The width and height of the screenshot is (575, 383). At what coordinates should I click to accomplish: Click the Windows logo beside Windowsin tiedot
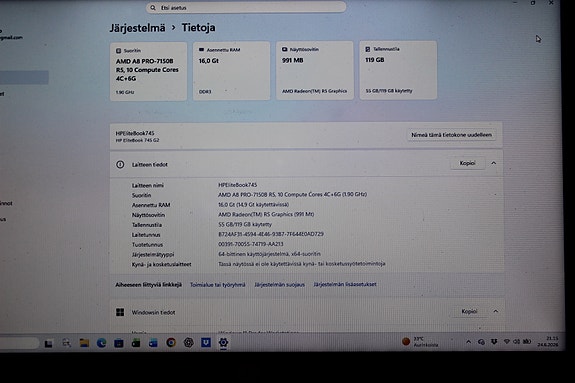point(120,312)
